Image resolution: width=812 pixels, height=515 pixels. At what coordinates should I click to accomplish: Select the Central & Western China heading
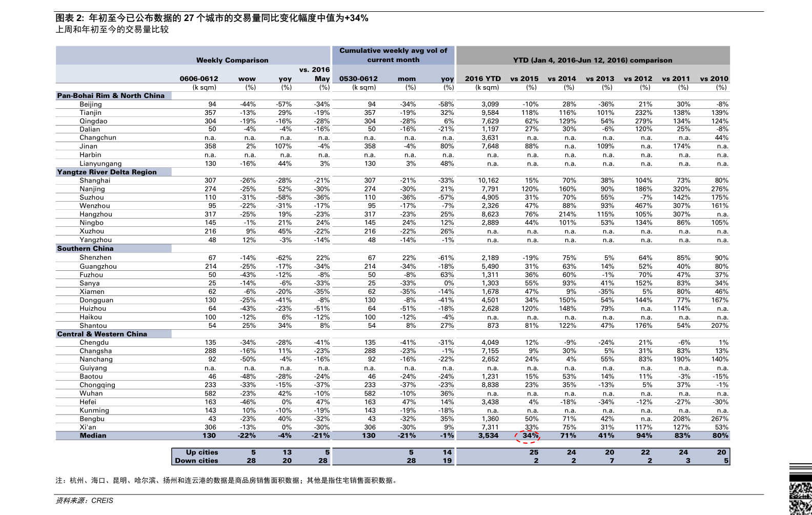coord(102,334)
